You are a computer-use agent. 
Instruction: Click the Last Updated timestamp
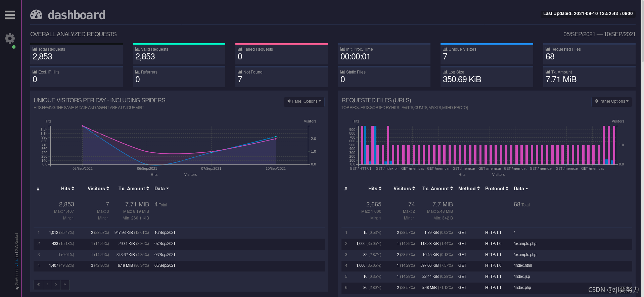pos(588,14)
